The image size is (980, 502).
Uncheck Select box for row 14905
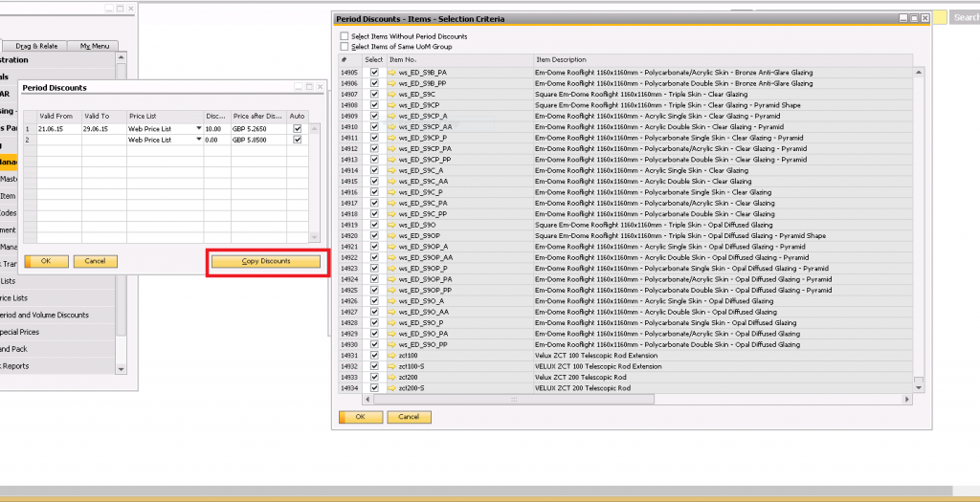(x=374, y=73)
